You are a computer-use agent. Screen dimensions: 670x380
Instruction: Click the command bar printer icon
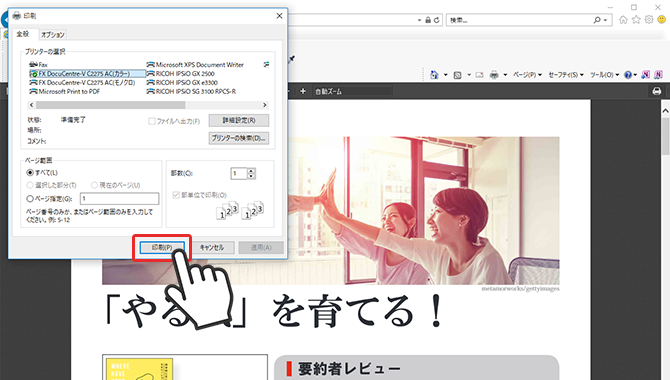[x=494, y=75]
